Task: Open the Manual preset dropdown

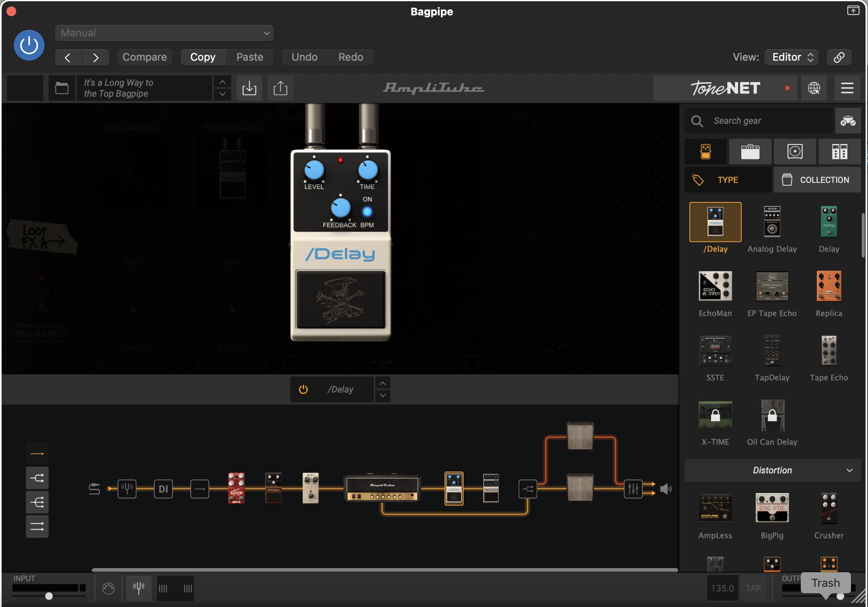Action: 164,33
